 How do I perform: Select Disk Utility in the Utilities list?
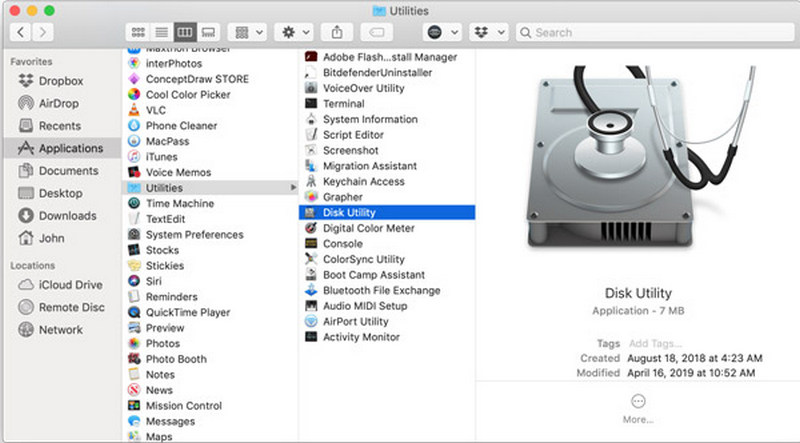tap(348, 213)
